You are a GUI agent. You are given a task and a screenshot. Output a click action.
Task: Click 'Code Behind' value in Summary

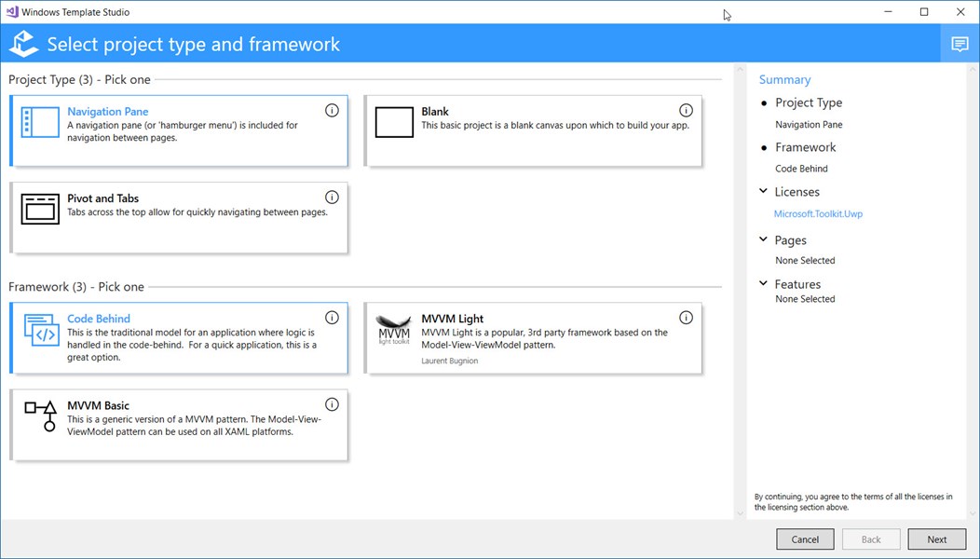click(x=801, y=169)
